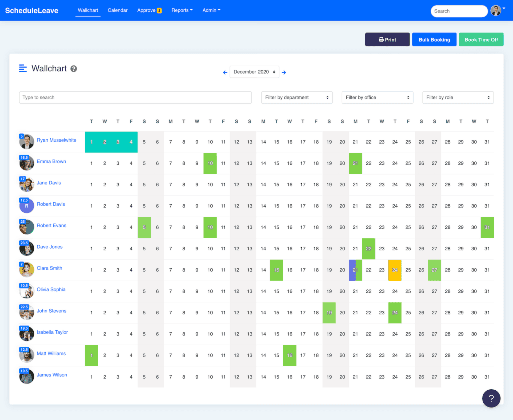Switch to the Calendar tab
The height and width of the screenshot is (420, 513).
[x=118, y=10]
